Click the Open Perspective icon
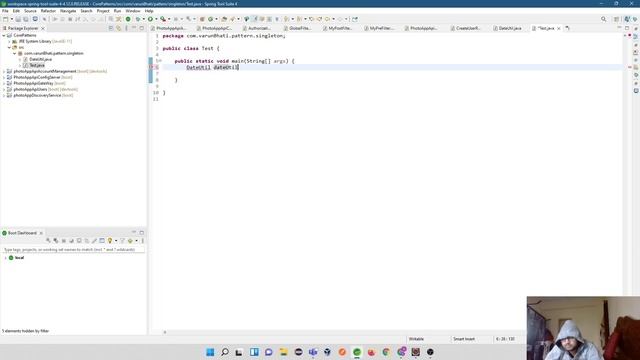Viewport: 640px width, 360px height. pos(616,19)
